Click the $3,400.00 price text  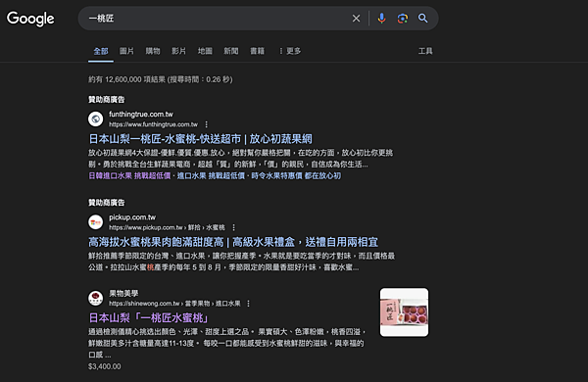(105, 366)
